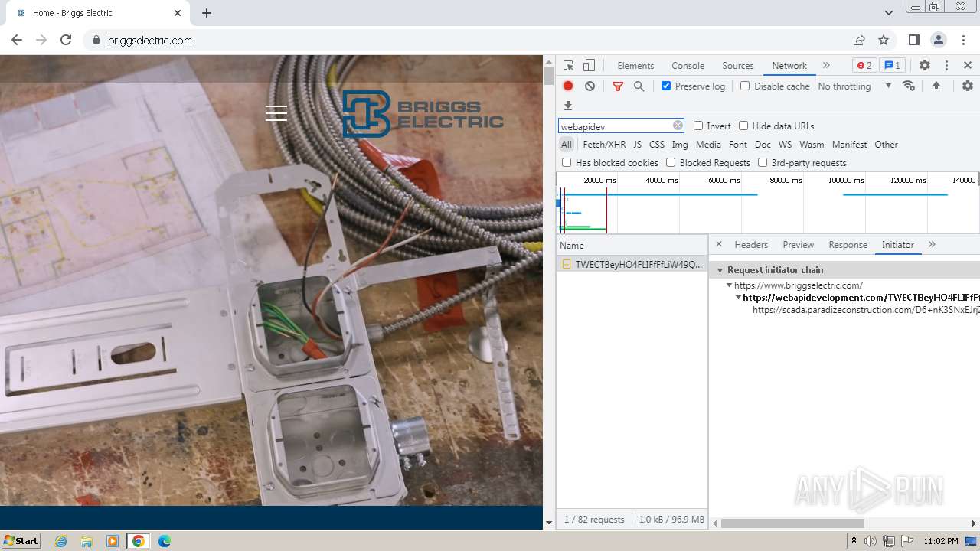Toggle the Chrome side panel icon
The image size is (980, 551).
[913, 40]
